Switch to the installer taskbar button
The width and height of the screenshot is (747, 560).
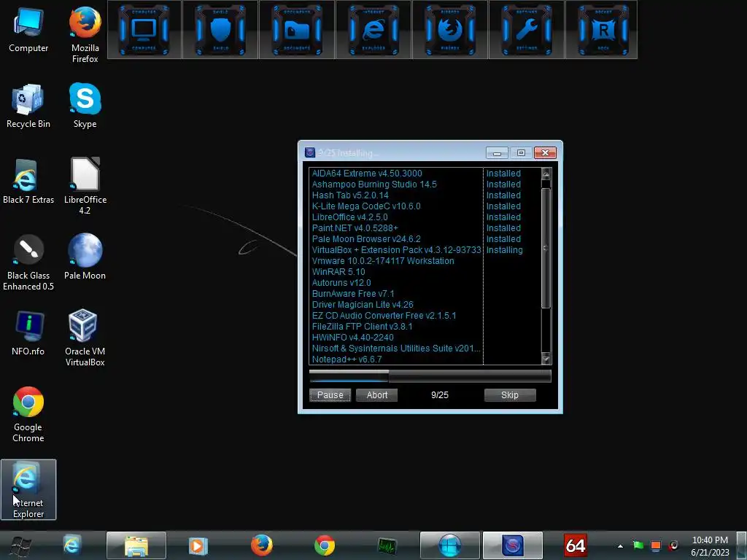[x=513, y=545]
